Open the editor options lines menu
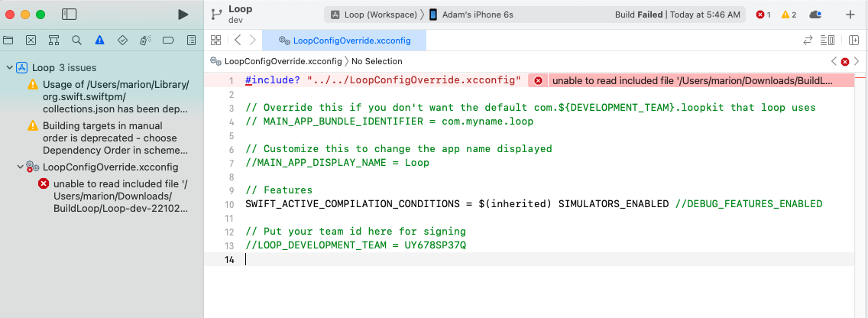The width and height of the screenshot is (868, 318). (828, 40)
